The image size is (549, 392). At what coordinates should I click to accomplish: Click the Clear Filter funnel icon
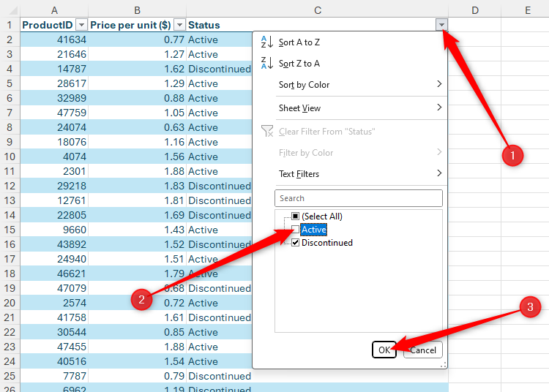coord(266,132)
